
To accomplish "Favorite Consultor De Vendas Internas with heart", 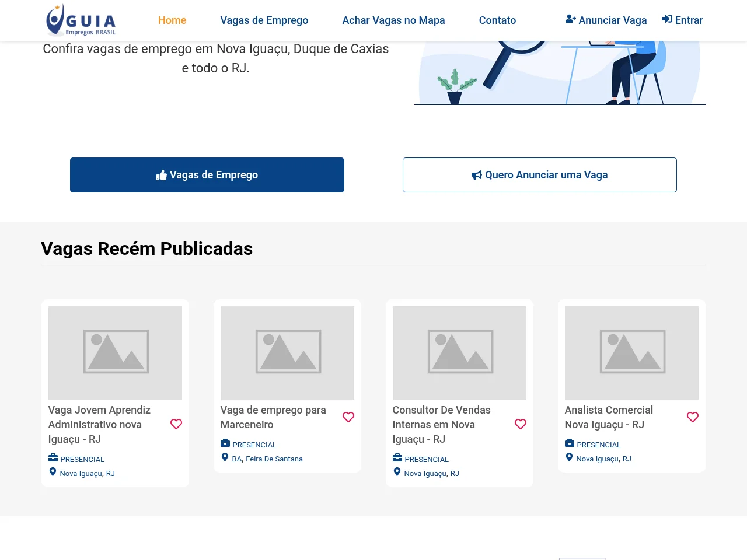I will pos(521,424).
